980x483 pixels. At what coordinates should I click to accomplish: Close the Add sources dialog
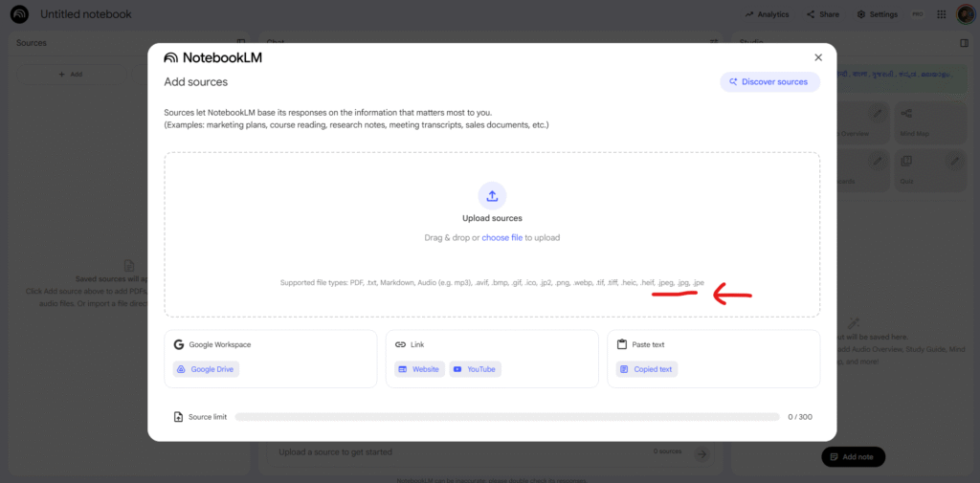[817, 57]
